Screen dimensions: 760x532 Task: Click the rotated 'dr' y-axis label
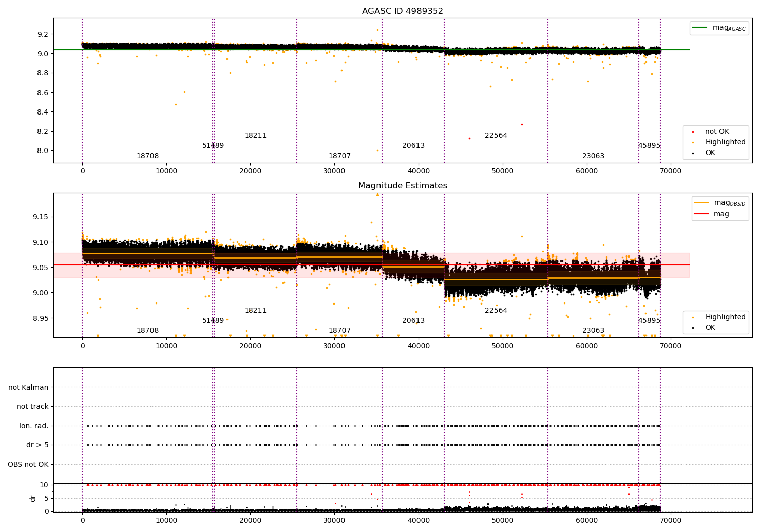tap(33, 498)
